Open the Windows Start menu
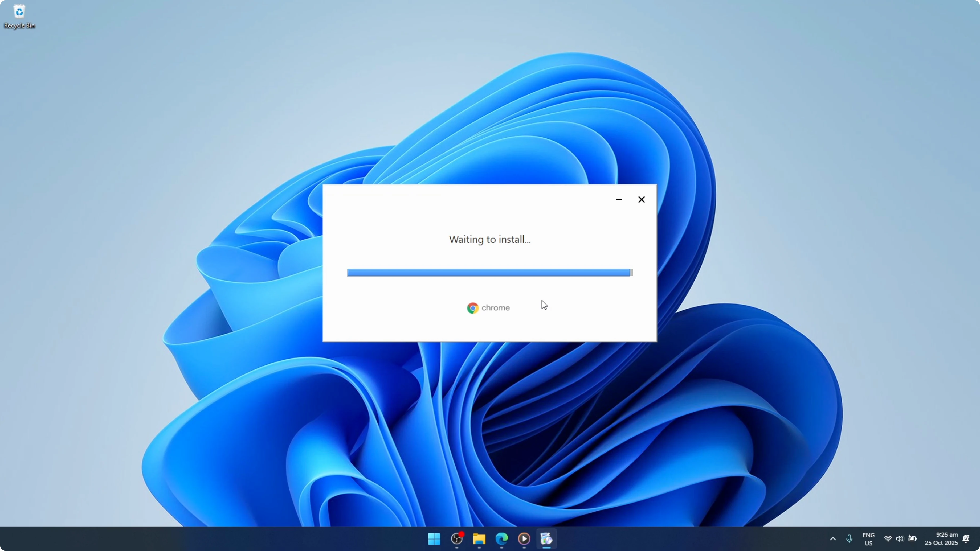980x551 pixels. pyautogui.click(x=434, y=538)
